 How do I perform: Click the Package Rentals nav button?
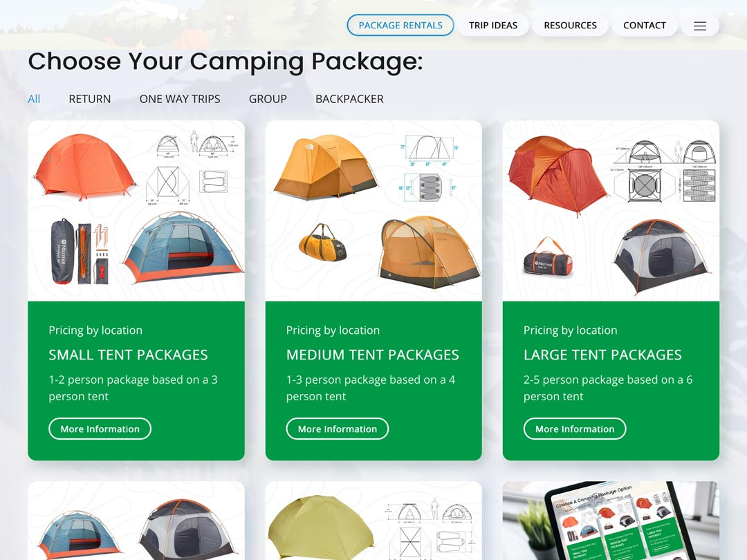(400, 26)
